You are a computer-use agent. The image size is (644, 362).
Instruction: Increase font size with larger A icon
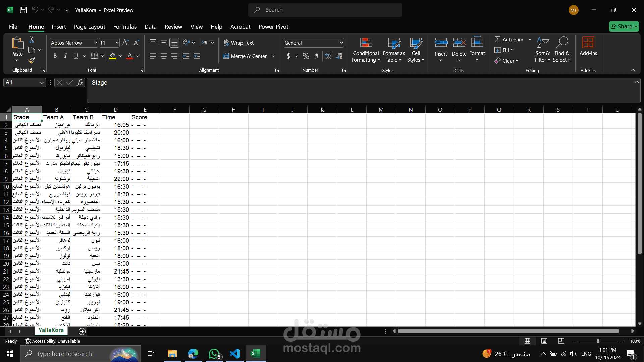point(125,43)
